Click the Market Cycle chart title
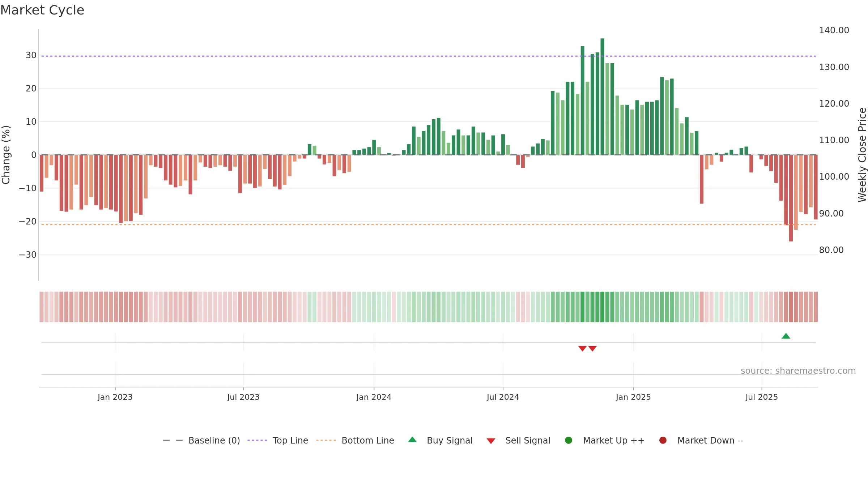This screenshot has height=488, width=868. (42, 10)
